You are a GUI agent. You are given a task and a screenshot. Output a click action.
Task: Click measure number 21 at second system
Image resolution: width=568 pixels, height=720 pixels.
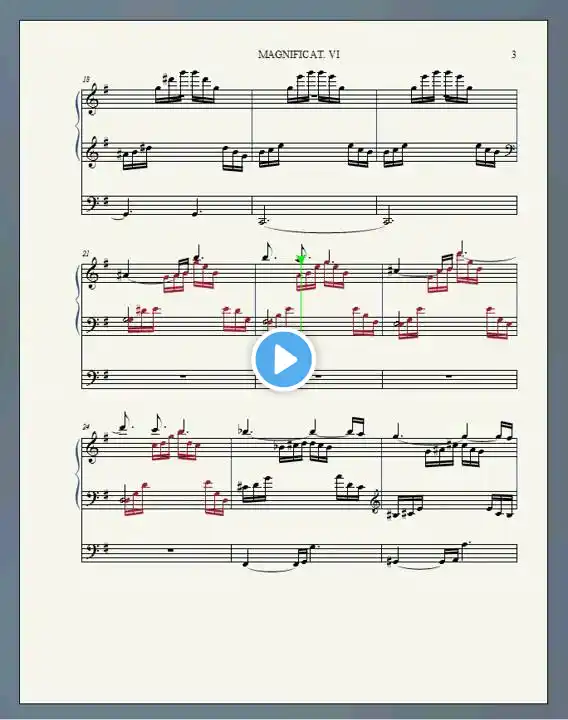click(x=86, y=253)
